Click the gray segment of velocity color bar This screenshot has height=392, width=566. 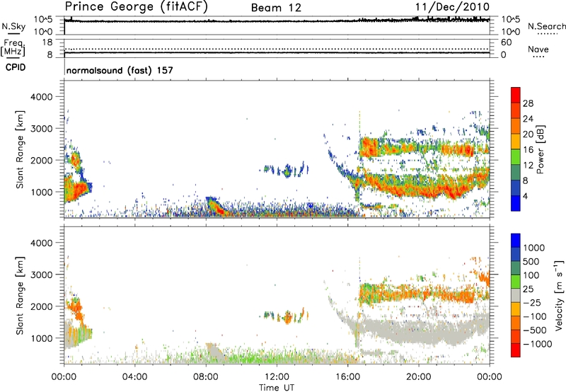pos(516,295)
